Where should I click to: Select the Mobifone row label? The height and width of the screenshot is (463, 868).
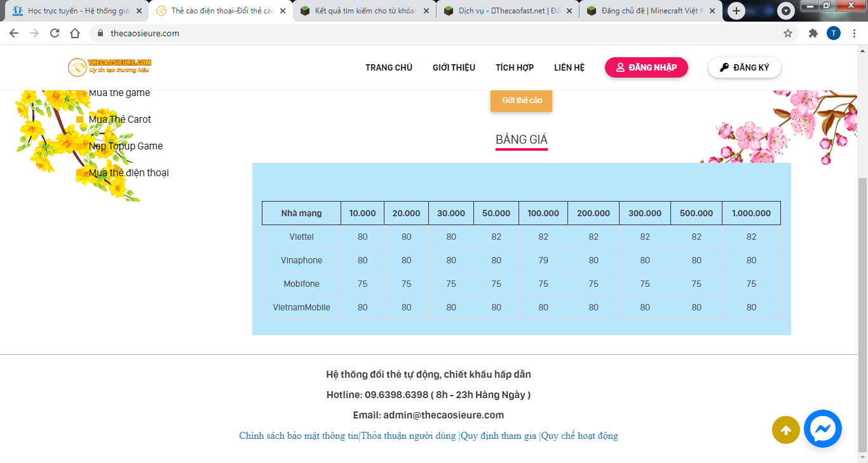301,284
